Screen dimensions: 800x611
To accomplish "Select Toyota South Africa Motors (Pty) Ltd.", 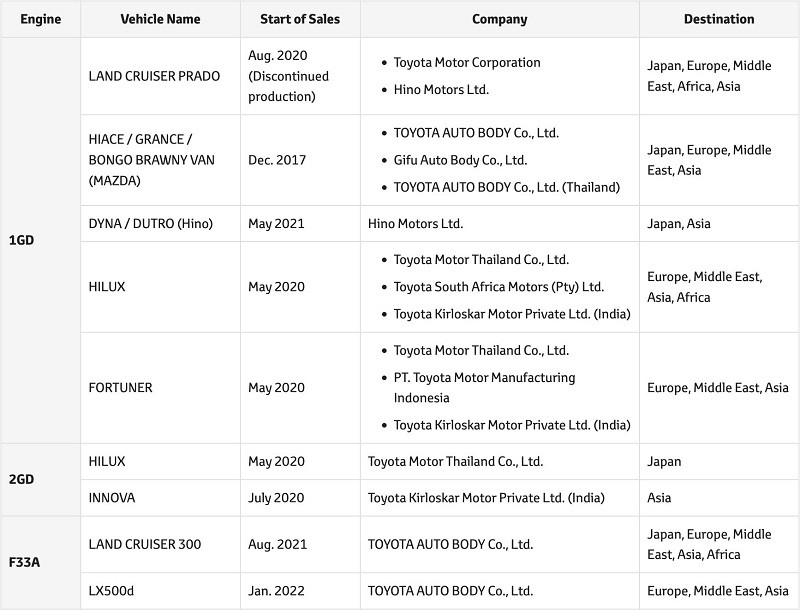I will tap(499, 287).
